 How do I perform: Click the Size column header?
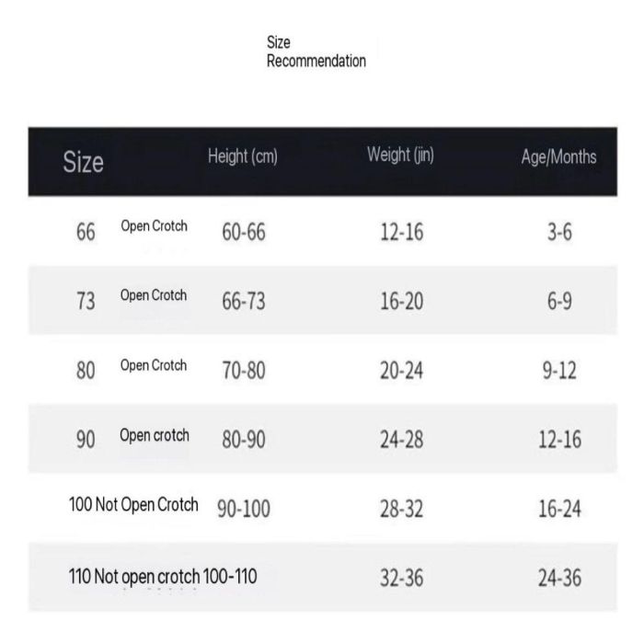[x=83, y=164]
